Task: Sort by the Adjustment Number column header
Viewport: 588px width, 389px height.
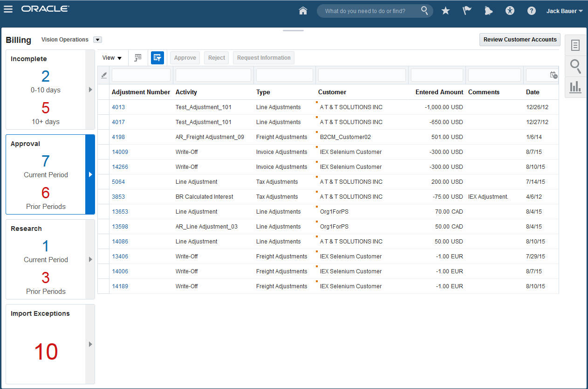Action: coord(141,92)
